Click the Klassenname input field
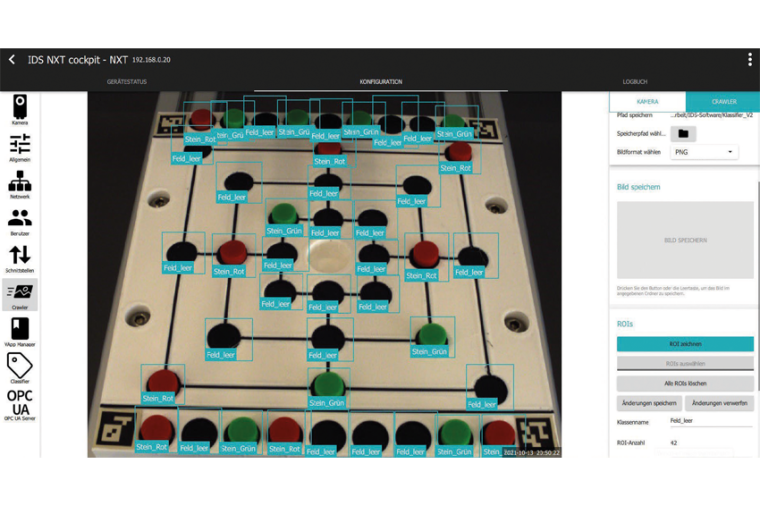Image resolution: width=760 pixels, height=506 pixels. click(x=711, y=422)
